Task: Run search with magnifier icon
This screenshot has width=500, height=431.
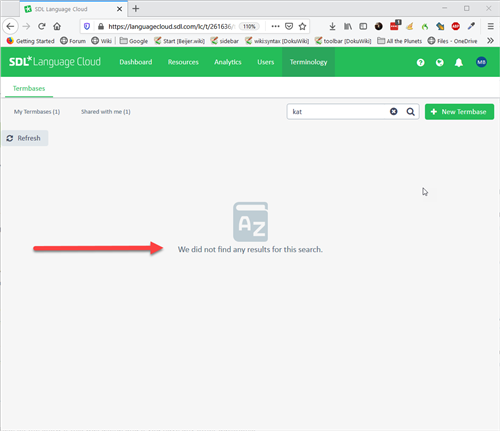Action: 411,112
